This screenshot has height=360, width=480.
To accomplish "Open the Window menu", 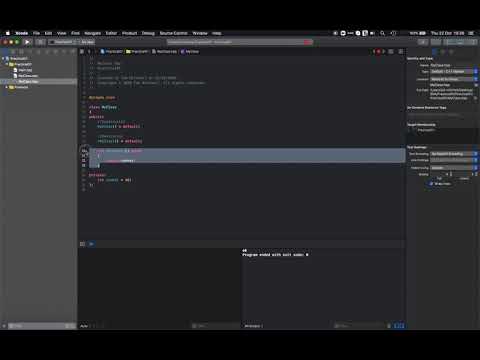I will [200, 33].
